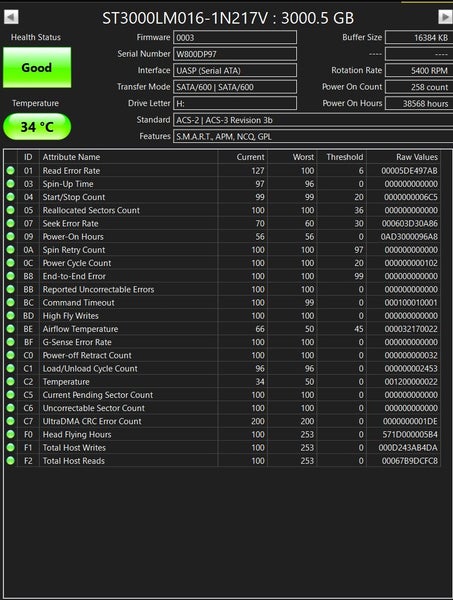Select the Head Flying Hours attribute name
The width and height of the screenshot is (453, 600).
click(77, 435)
